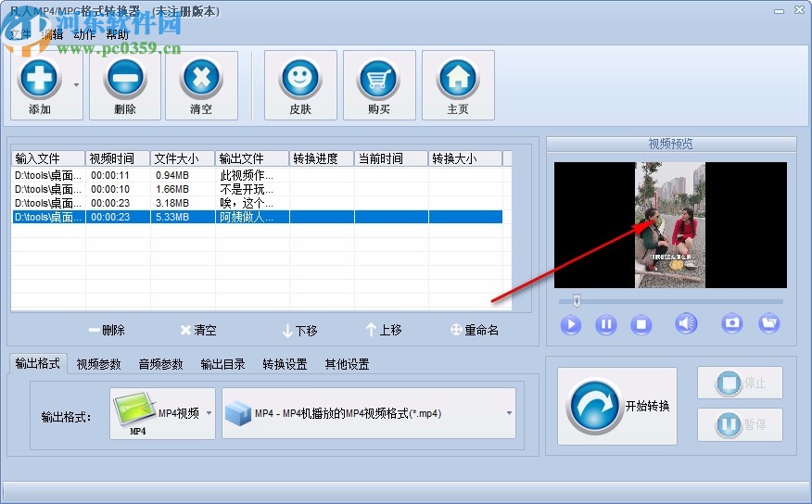The height and width of the screenshot is (504, 812).
Task: Start conversion with 开始转换 button
Action: click(617, 406)
